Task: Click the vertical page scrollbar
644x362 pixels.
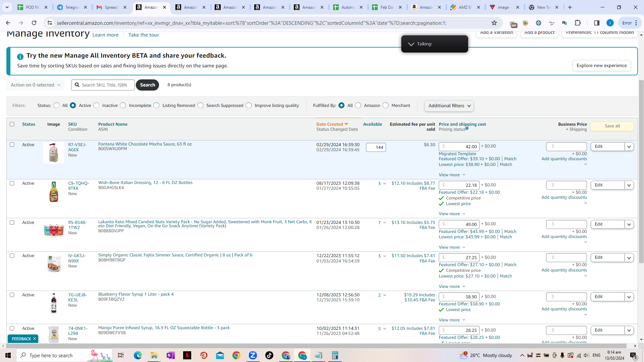Action: pos(641,171)
